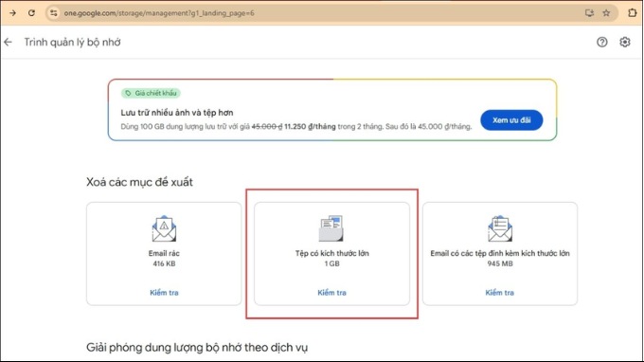Click the 'Trình quản lý bộ nhớ' title
The image size is (644, 362).
[72, 43]
